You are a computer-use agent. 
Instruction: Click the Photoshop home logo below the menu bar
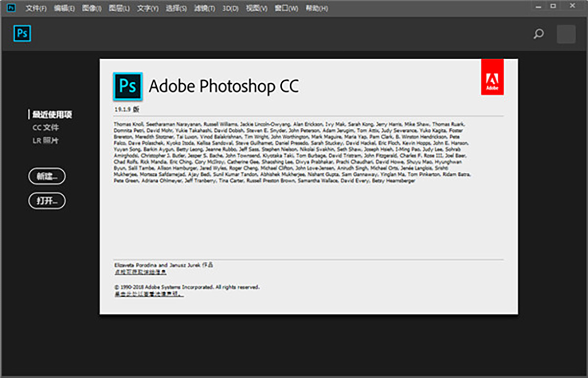pyautogui.click(x=22, y=33)
